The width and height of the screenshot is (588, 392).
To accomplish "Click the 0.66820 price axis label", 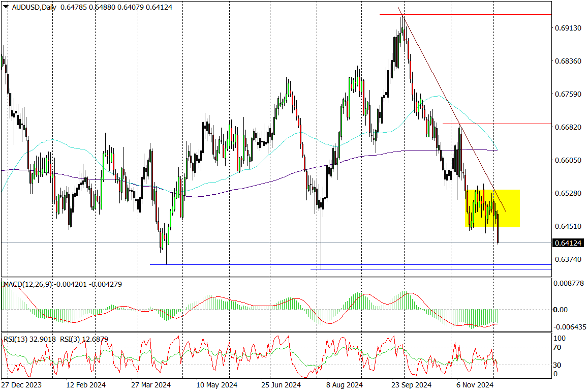I will (568, 127).
